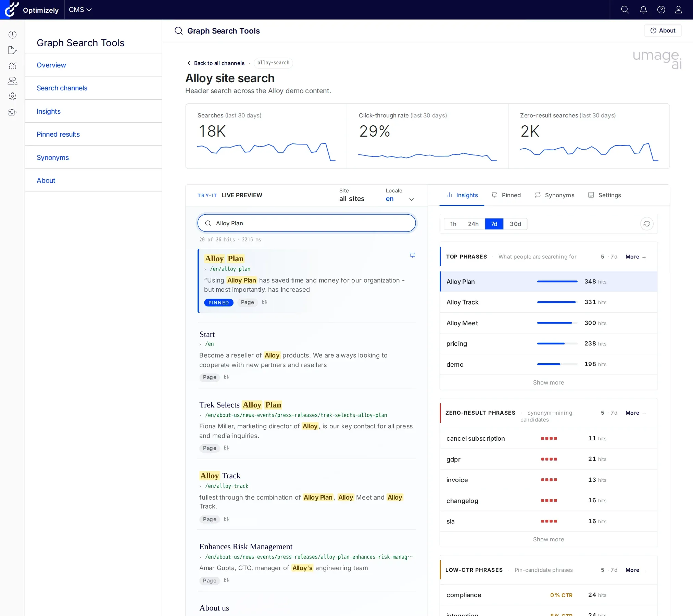This screenshot has width=693, height=616.
Task: Open Enhances Risk Management result title
Action: 246,546
